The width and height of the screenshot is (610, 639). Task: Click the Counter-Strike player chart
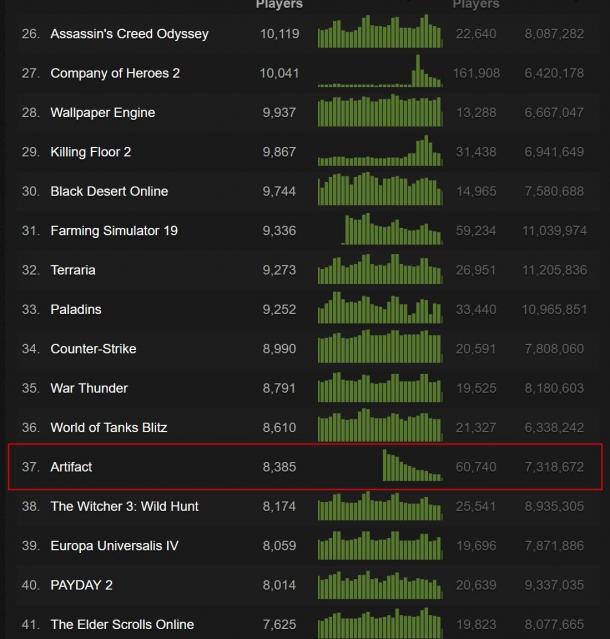(x=380, y=346)
